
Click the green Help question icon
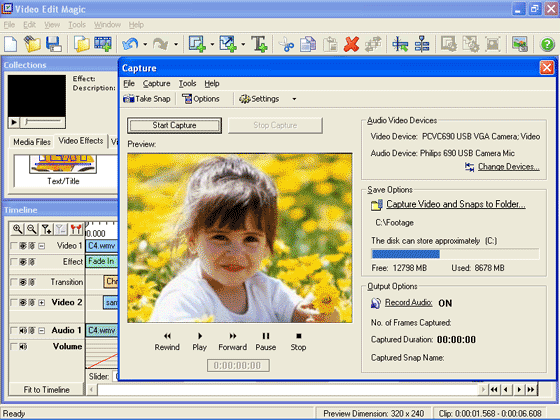click(x=547, y=45)
